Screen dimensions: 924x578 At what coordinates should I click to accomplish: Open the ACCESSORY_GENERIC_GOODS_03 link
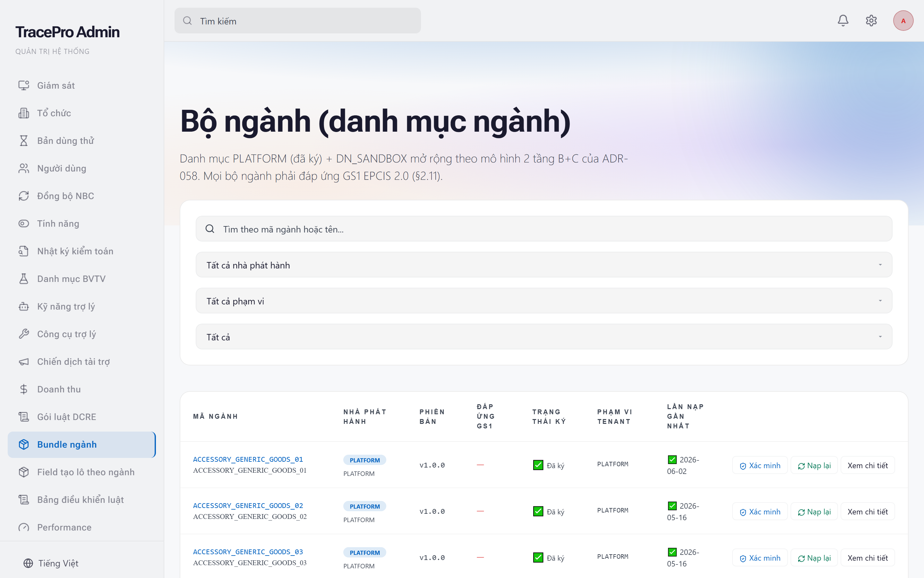coord(248,552)
